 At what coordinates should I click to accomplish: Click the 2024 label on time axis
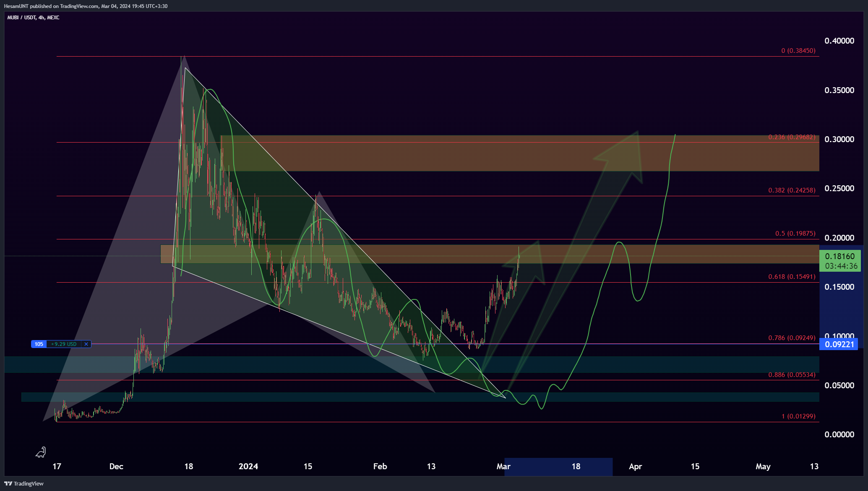(248, 466)
